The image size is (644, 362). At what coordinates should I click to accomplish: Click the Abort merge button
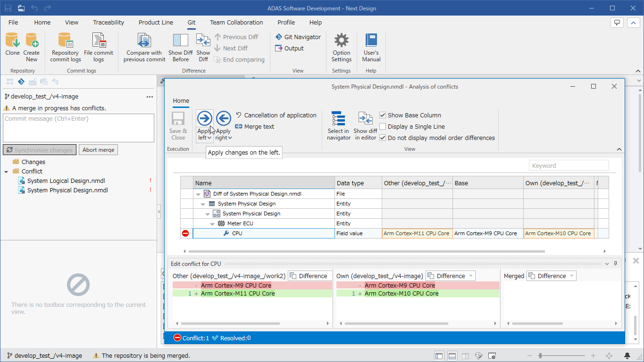[x=98, y=150]
